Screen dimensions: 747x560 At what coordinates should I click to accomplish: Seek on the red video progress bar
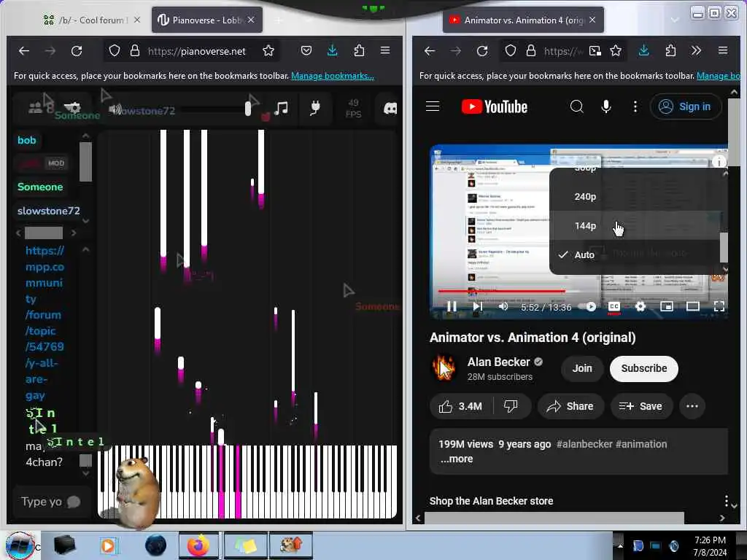pyautogui.click(x=501, y=291)
